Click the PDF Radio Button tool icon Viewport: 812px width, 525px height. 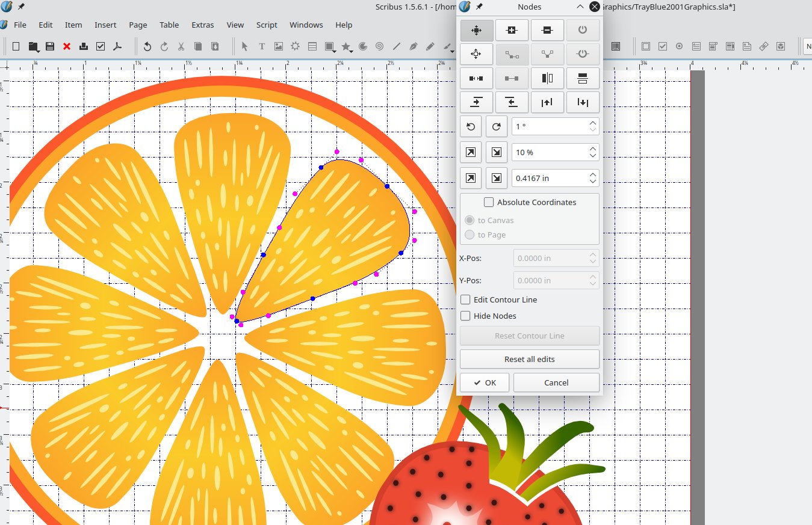point(680,46)
